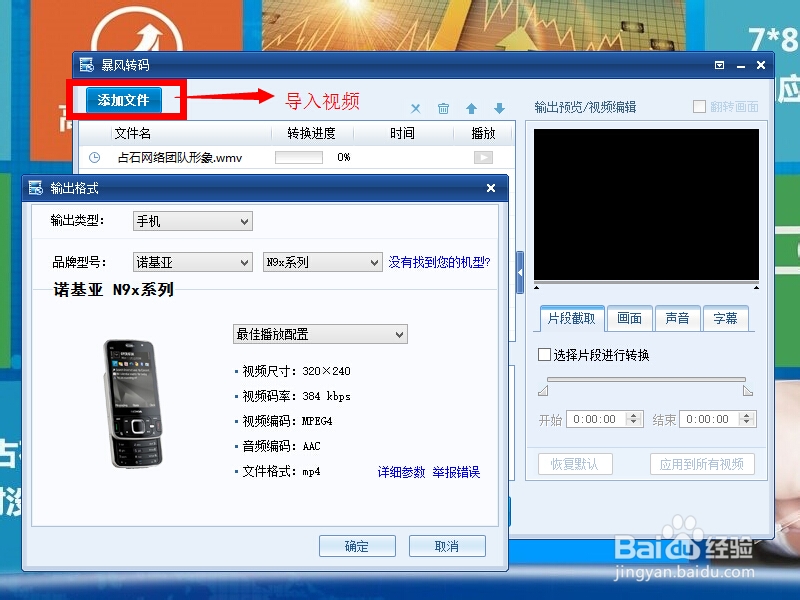Click 没有找到您的机型? link
The height and width of the screenshot is (600, 800).
(x=439, y=262)
